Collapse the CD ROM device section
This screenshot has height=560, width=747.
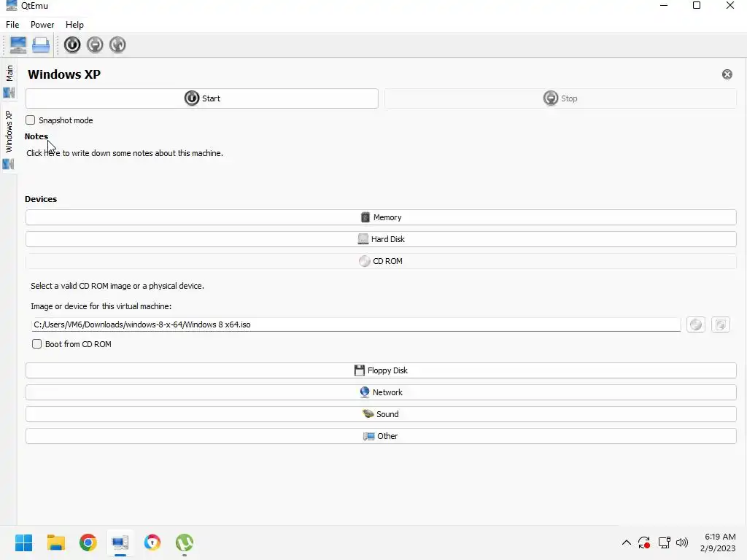point(381,261)
